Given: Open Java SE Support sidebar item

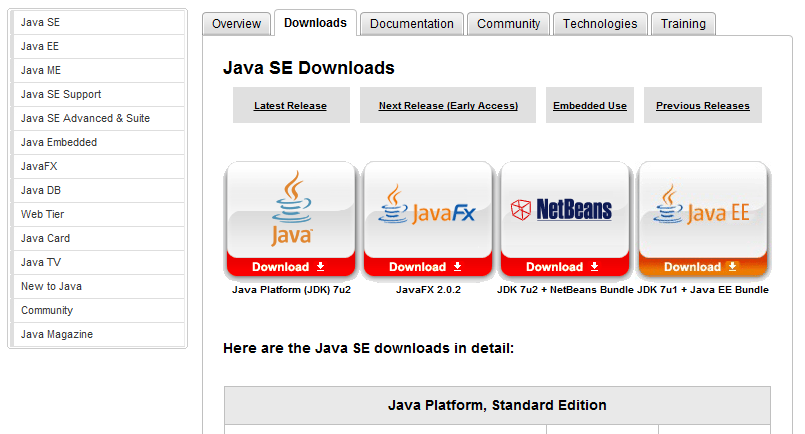Looking at the screenshot, I should click(x=99, y=95).
